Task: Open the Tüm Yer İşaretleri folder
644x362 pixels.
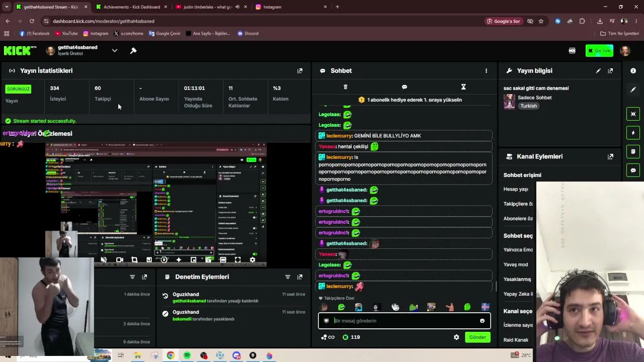Action: [619, 34]
